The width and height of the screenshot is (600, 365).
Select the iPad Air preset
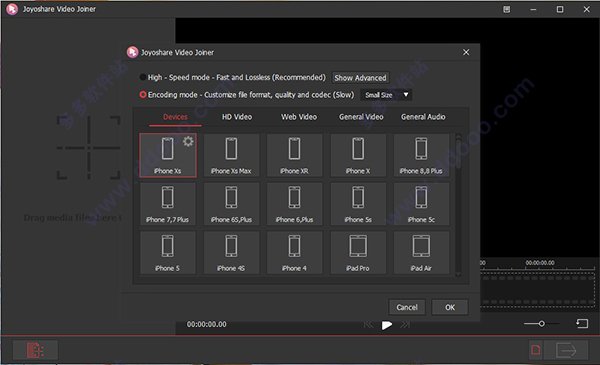[x=421, y=253]
